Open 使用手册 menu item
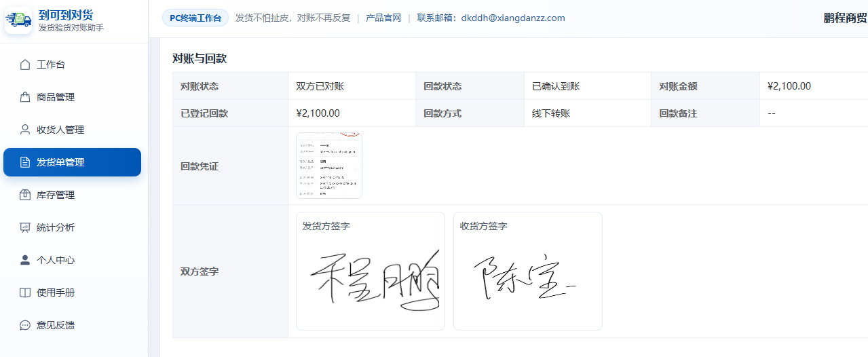 pos(72,293)
